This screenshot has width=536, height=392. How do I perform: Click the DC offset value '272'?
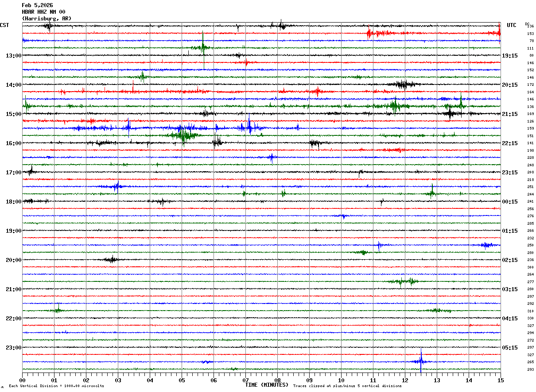530,341
